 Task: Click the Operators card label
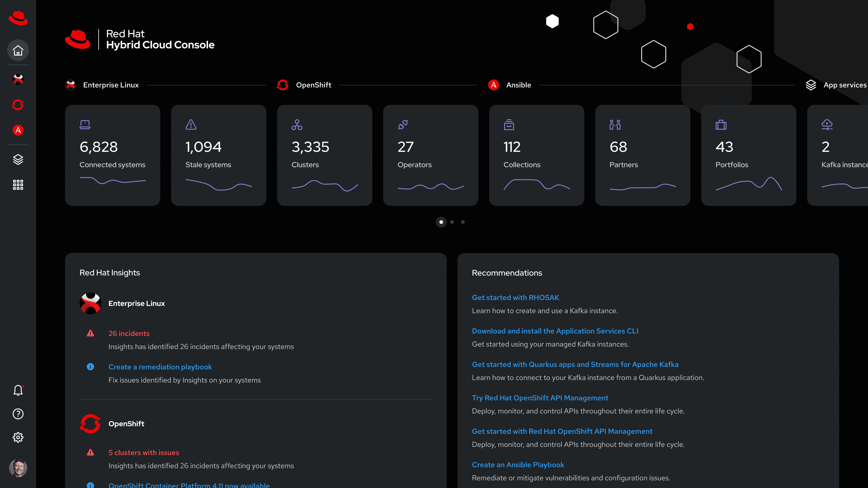415,165
